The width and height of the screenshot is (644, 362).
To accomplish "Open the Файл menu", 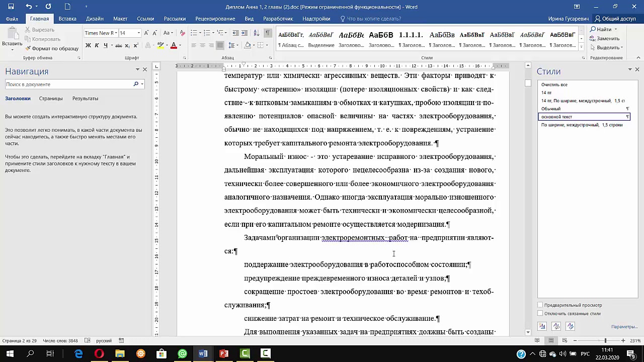I will pyautogui.click(x=12, y=19).
